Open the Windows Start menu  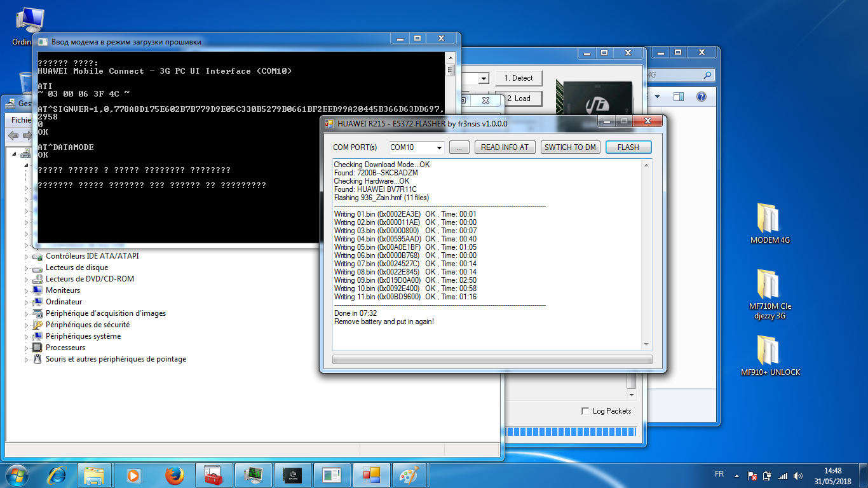(17, 475)
